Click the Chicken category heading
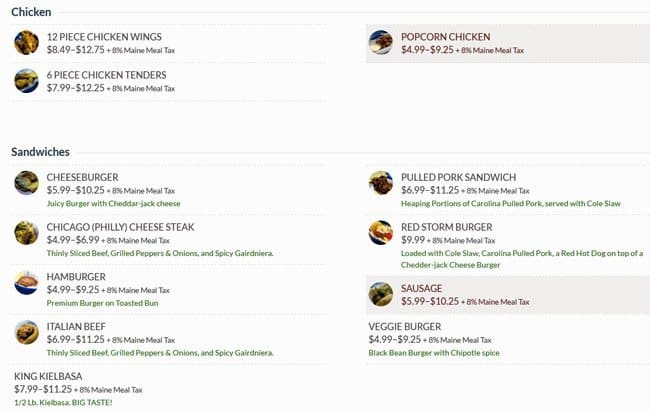650x413 pixels. 31,11
